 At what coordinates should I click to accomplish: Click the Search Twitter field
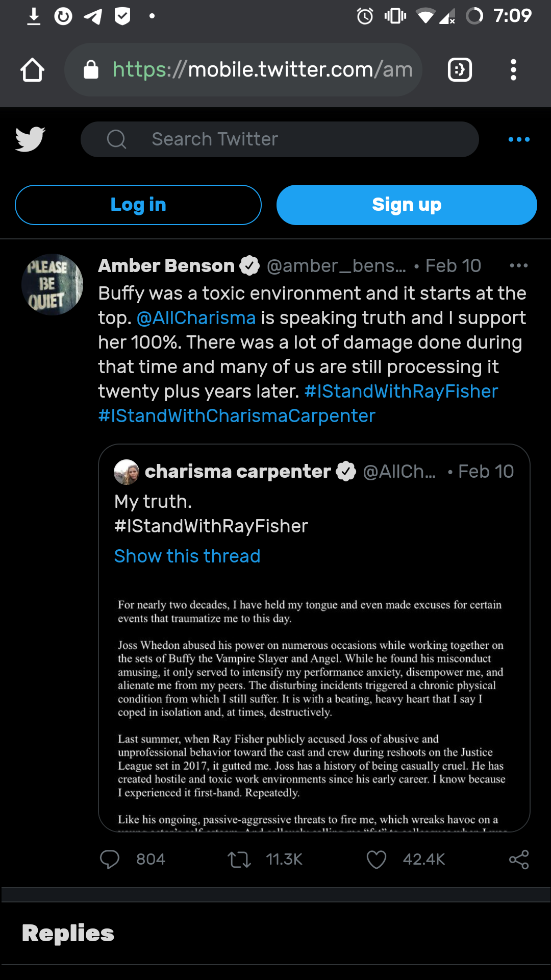pos(280,139)
